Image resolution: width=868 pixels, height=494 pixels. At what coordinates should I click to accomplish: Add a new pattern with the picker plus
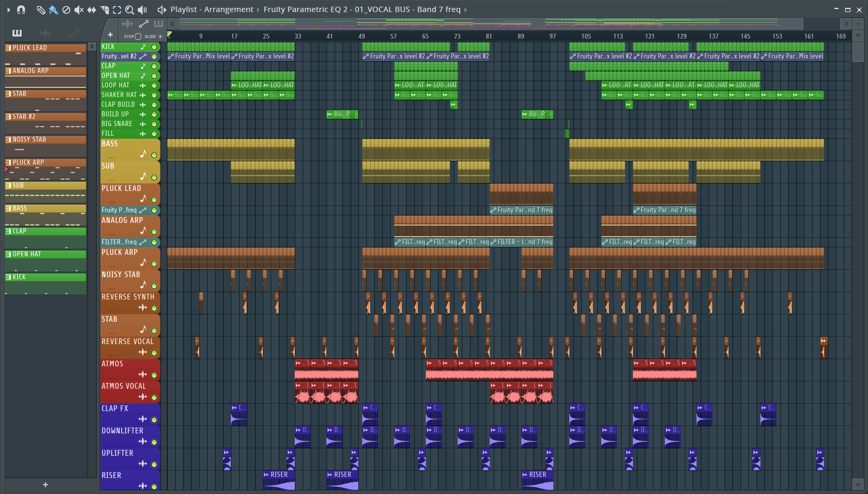pyautogui.click(x=46, y=484)
